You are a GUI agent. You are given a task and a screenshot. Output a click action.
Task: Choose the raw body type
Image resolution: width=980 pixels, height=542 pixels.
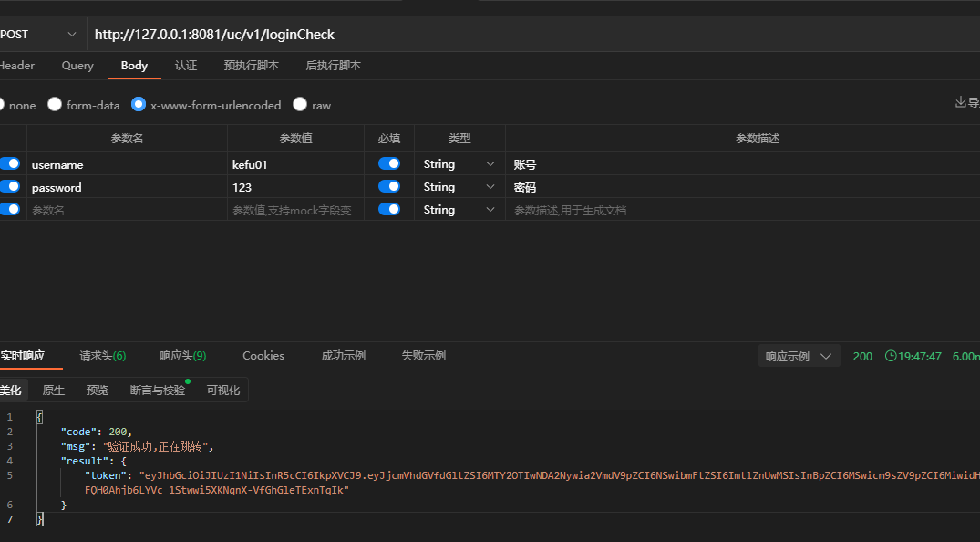(300, 105)
